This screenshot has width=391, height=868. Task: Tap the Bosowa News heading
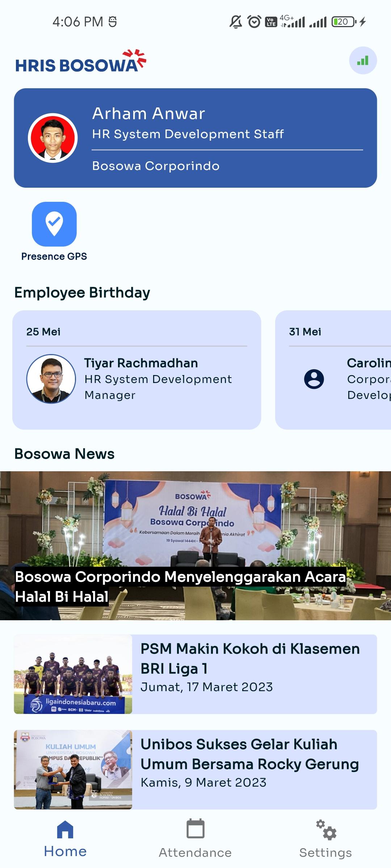(64, 454)
